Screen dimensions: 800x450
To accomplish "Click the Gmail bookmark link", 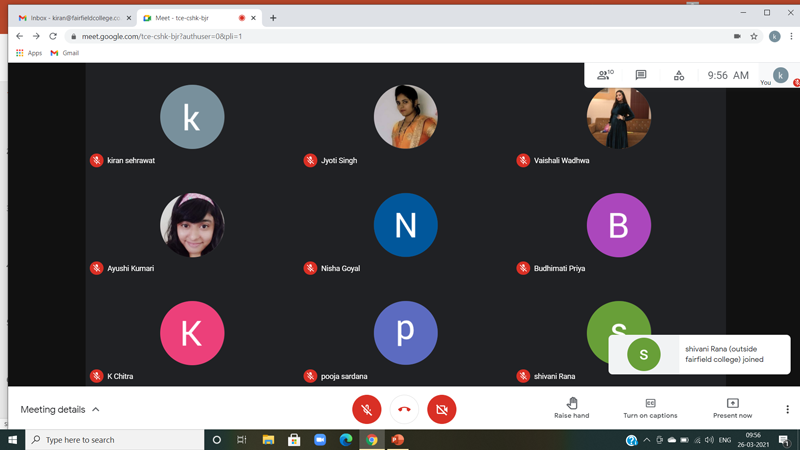I will (x=65, y=53).
